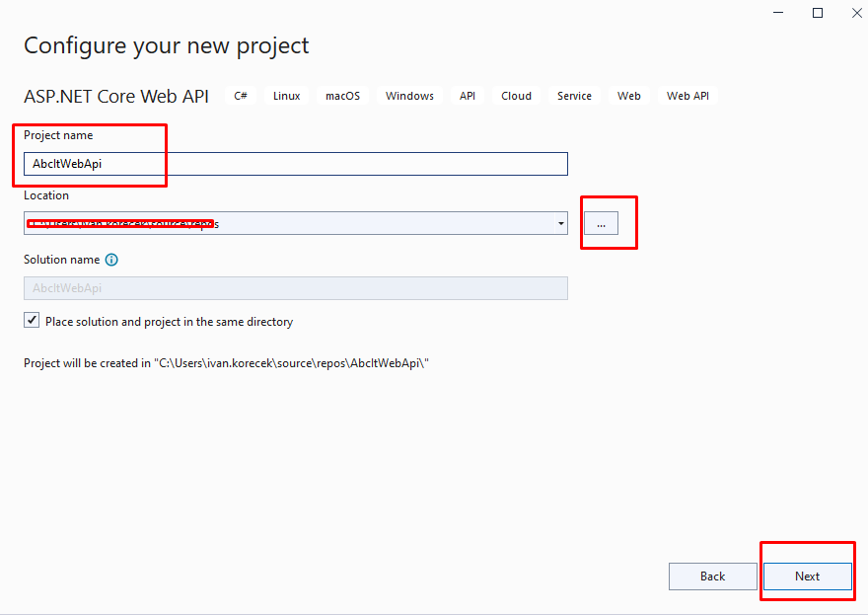Click the macOS platform tag
This screenshot has height=615, width=868.
coord(342,96)
